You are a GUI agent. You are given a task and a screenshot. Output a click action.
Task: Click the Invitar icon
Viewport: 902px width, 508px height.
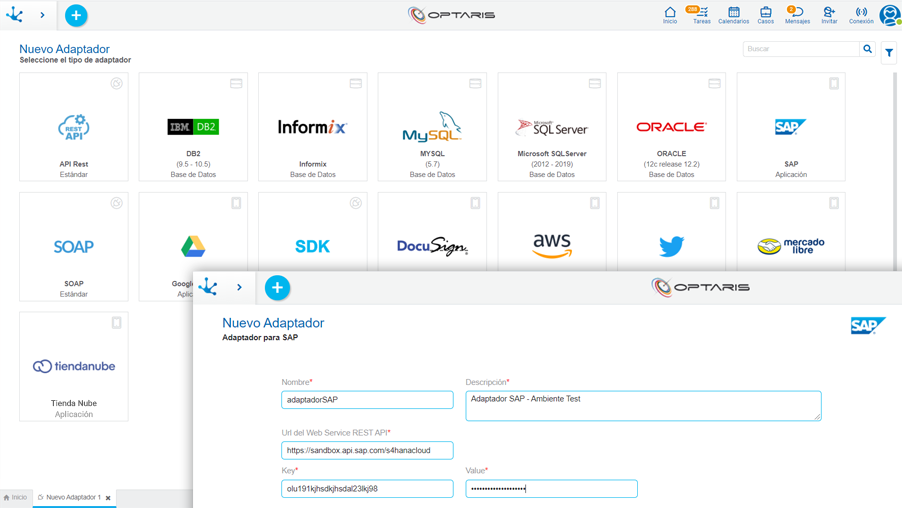[829, 15]
